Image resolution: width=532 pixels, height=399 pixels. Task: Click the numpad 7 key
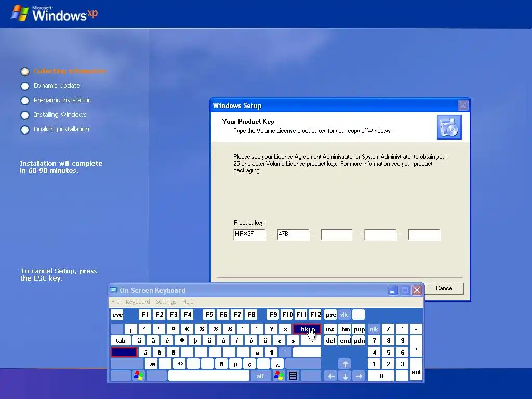tap(374, 341)
